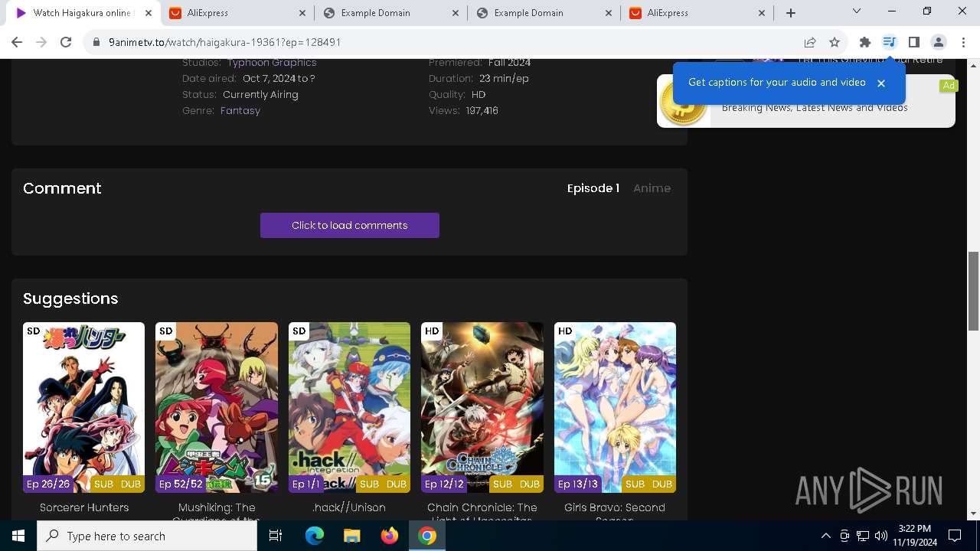The width and height of the screenshot is (980, 551).
Task: Open .hack//Unison poster thumbnail
Action: [x=349, y=407]
